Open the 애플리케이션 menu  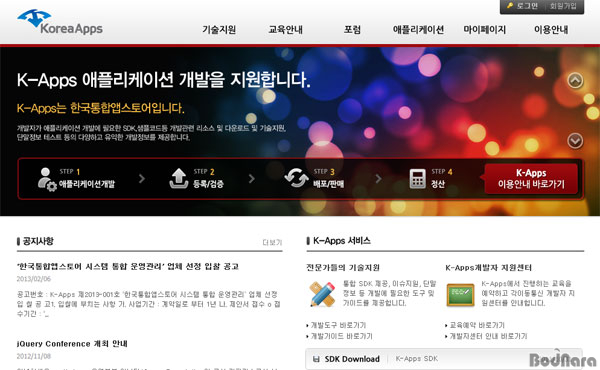pyautogui.click(x=418, y=29)
